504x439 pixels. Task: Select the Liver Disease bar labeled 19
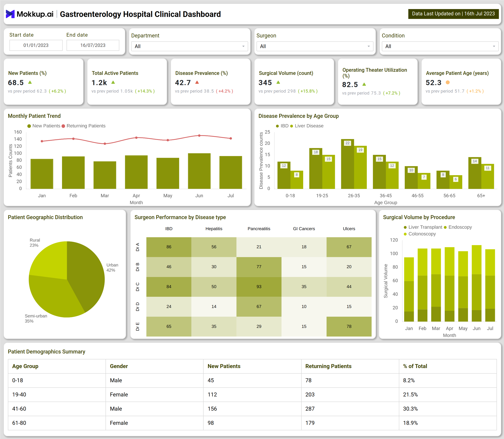tap(360, 167)
